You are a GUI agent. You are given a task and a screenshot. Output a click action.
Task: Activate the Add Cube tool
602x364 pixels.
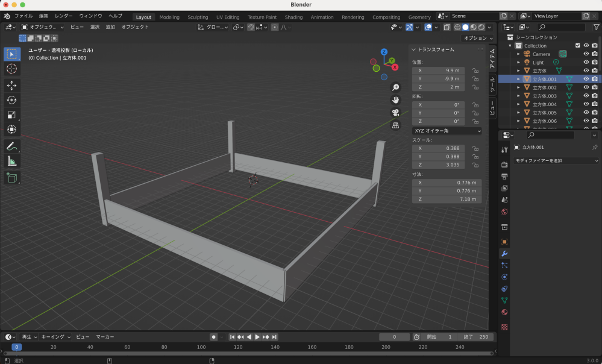(12, 177)
